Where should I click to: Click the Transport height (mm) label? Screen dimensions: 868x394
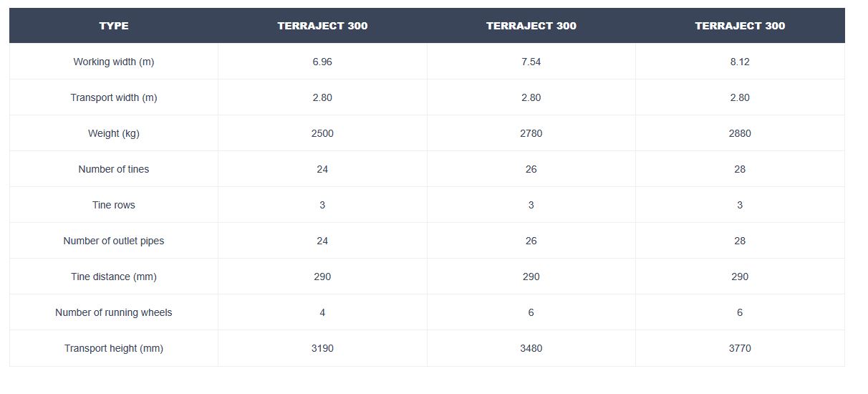click(x=114, y=348)
